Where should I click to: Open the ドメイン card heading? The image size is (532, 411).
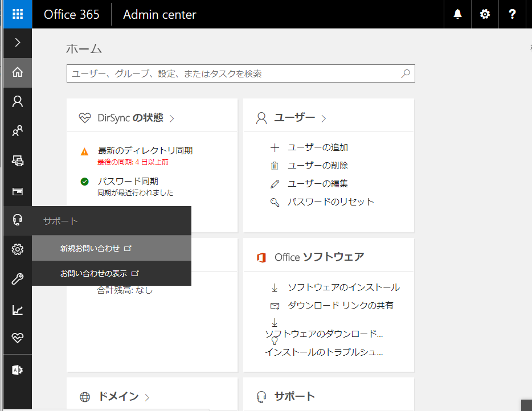[x=118, y=396]
